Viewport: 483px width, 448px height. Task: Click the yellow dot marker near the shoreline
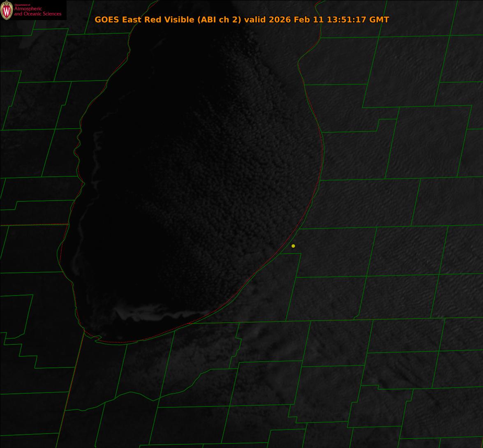(x=293, y=246)
